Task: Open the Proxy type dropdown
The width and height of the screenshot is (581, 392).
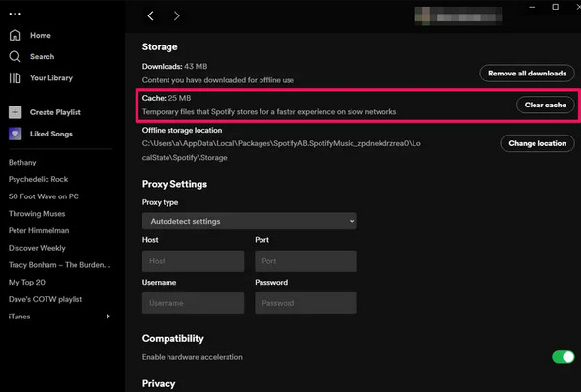Action: pos(250,221)
